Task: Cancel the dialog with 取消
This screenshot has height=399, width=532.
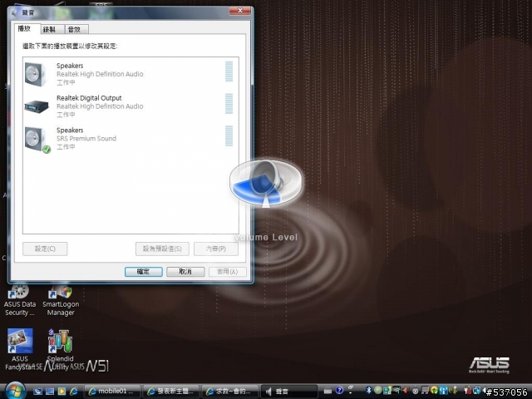Action: 185,272
